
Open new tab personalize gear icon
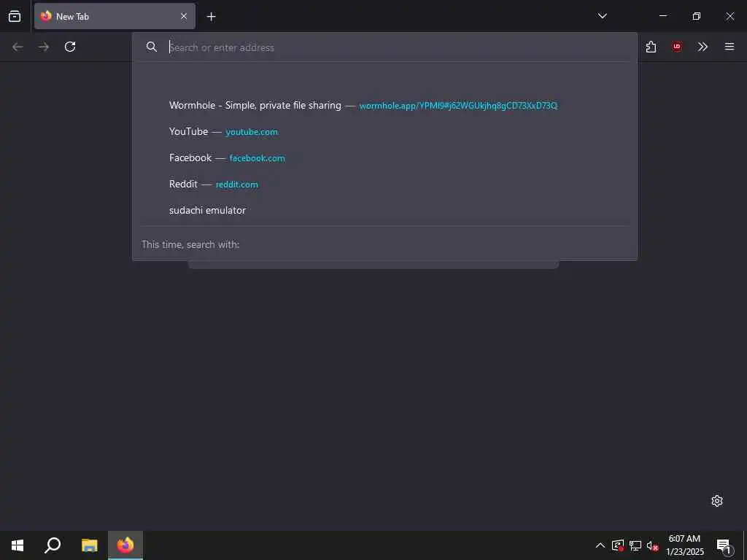tap(717, 501)
